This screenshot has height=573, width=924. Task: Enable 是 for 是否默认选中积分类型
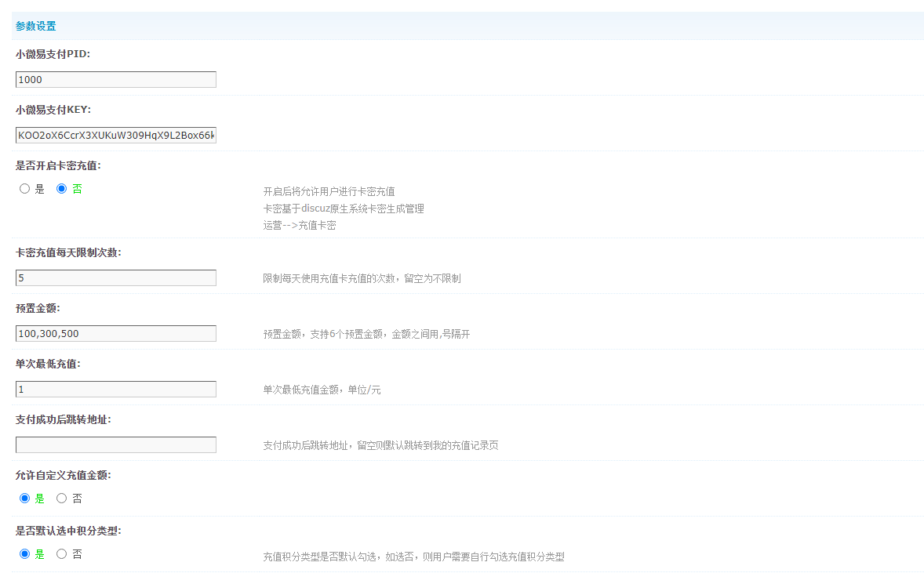click(x=25, y=554)
